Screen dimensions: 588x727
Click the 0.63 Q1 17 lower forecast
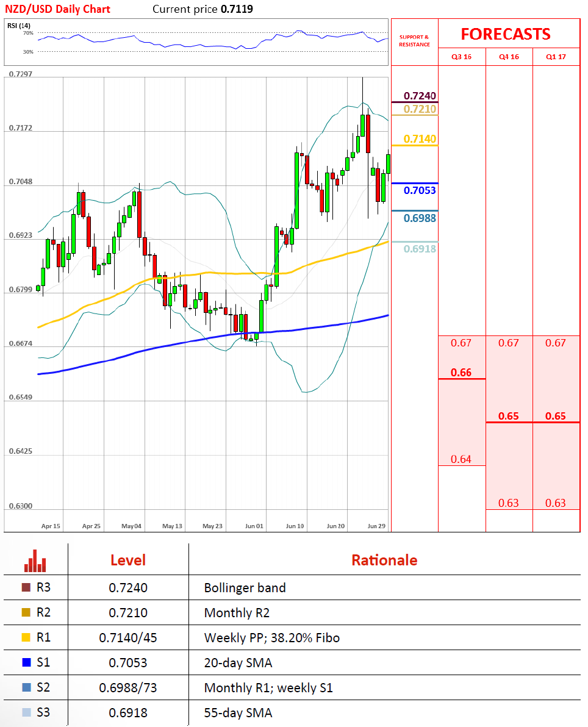click(556, 504)
